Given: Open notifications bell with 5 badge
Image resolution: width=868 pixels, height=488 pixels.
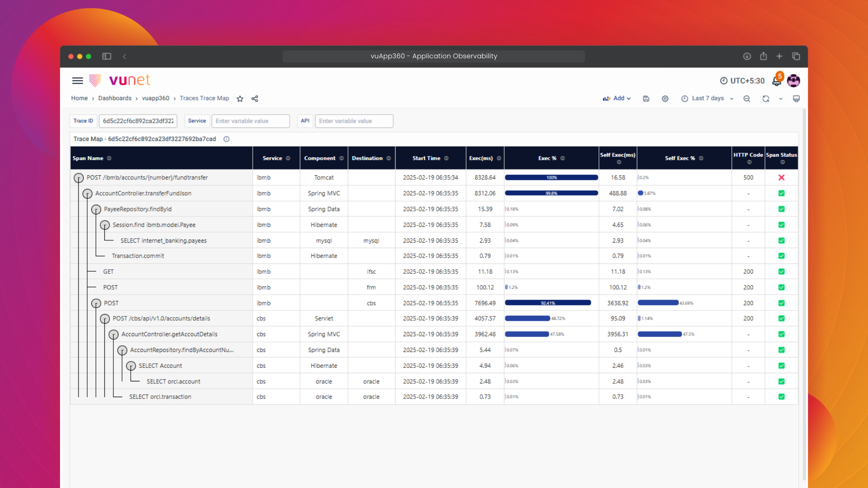Looking at the screenshot, I should [777, 81].
